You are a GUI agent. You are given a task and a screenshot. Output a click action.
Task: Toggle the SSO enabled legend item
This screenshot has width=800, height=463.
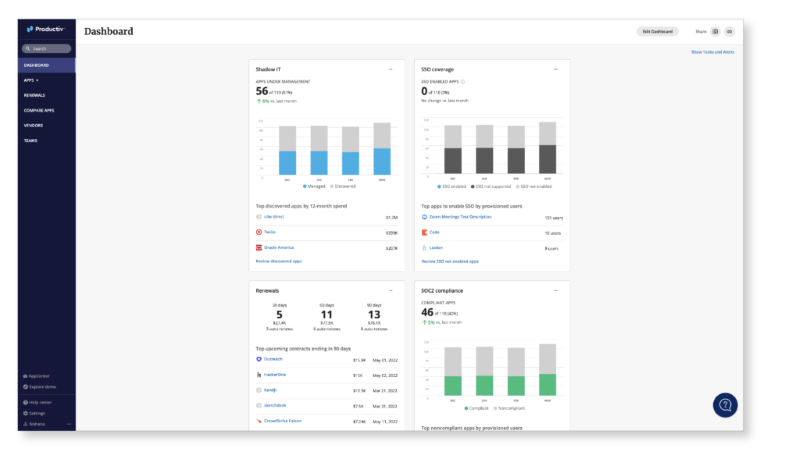(452, 187)
